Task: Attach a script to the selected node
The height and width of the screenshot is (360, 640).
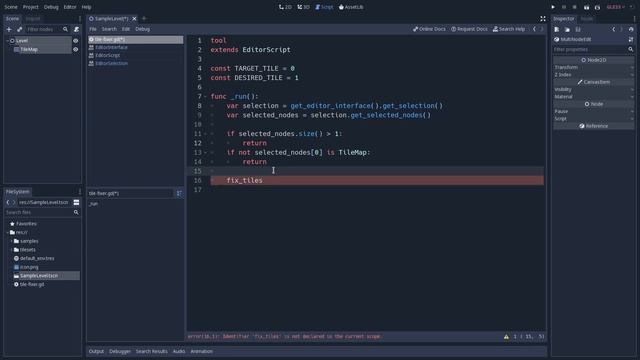Action: [x=76, y=29]
